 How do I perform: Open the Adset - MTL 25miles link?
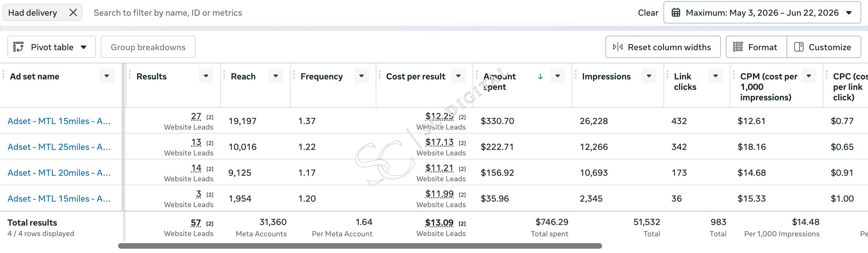point(59,147)
